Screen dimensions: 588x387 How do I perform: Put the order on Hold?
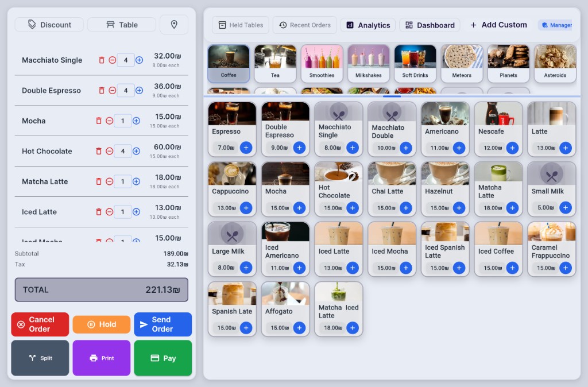(x=102, y=324)
